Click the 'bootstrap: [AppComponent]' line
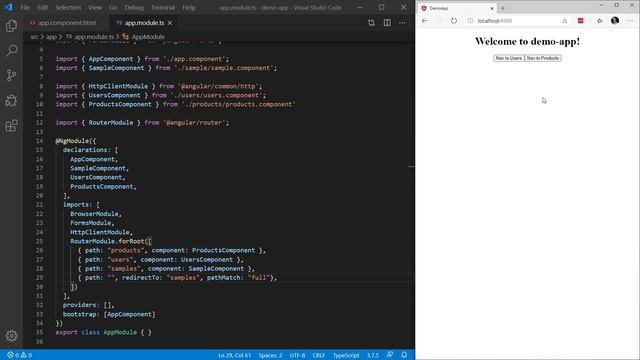 pyautogui.click(x=109, y=314)
